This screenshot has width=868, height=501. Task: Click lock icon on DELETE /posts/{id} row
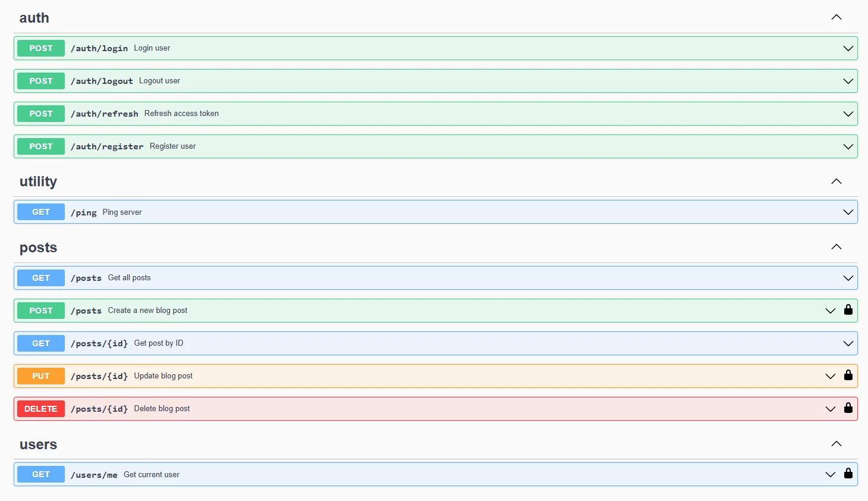(848, 408)
